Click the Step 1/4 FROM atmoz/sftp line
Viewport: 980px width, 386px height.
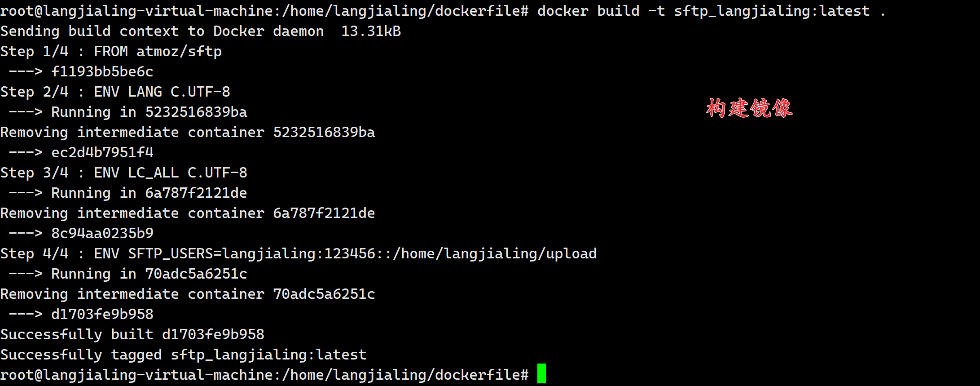[111, 51]
